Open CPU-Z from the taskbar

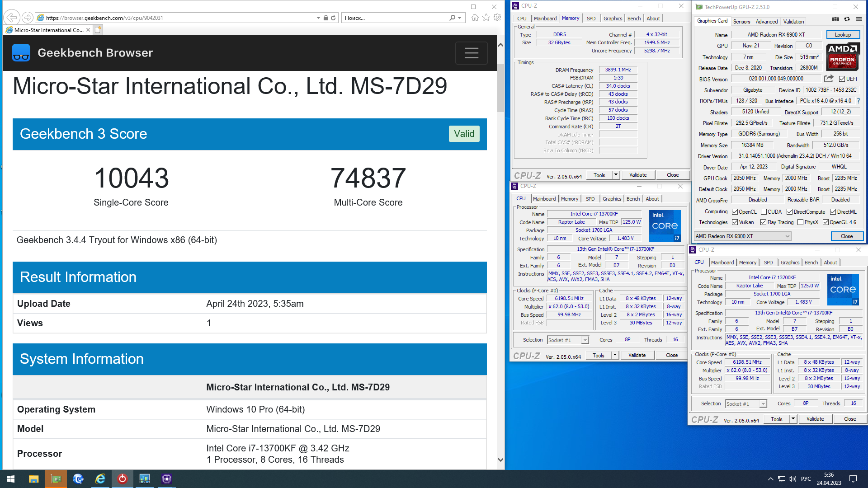[x=167, y=479]
